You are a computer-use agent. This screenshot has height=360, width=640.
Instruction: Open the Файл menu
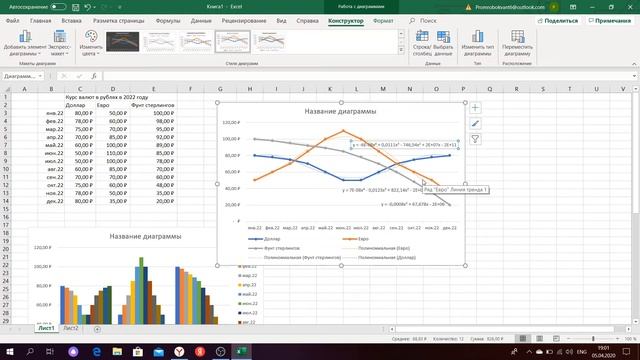click(x=13, y=20)
